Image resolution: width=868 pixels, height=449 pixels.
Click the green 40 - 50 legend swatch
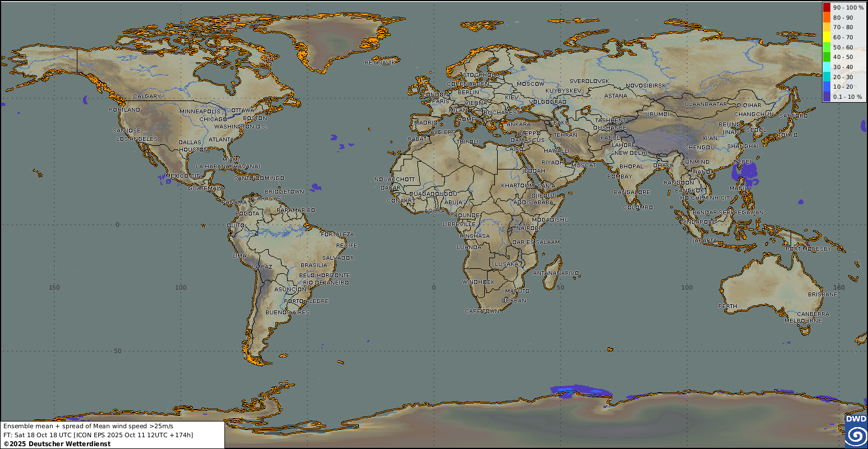pos(826,57)
